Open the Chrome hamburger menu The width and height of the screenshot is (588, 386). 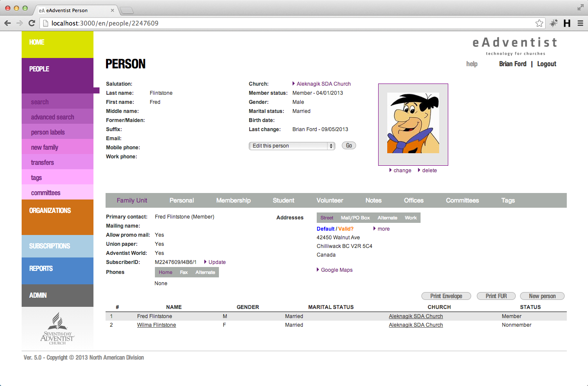pos(580,23)
